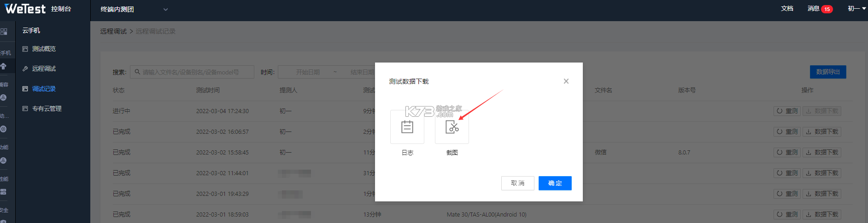Image resolution: width=868 pixels, height=223 pixels.
Task: Open 消息 notifications
Action: pyautogui.click(x=814, y=9)
